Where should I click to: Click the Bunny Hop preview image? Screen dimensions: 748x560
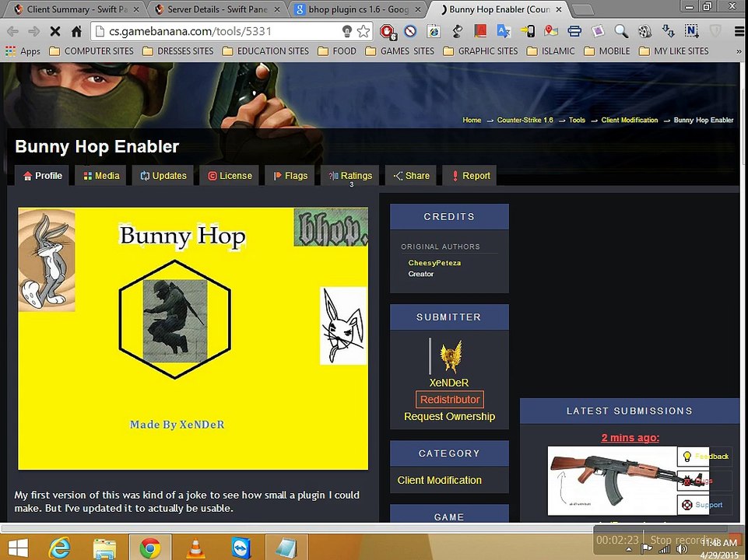tap(193, 338)
